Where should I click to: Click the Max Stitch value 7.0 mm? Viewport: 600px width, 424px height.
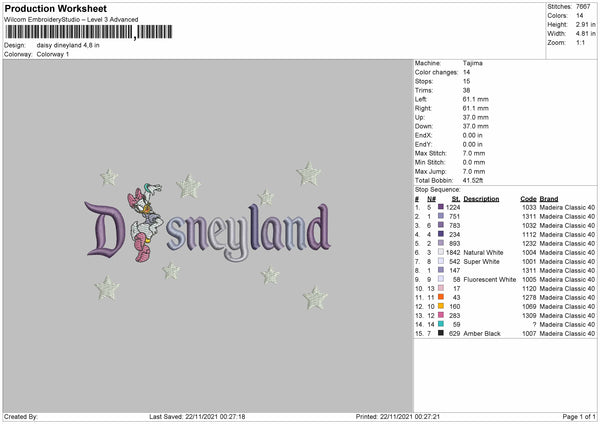474,153
